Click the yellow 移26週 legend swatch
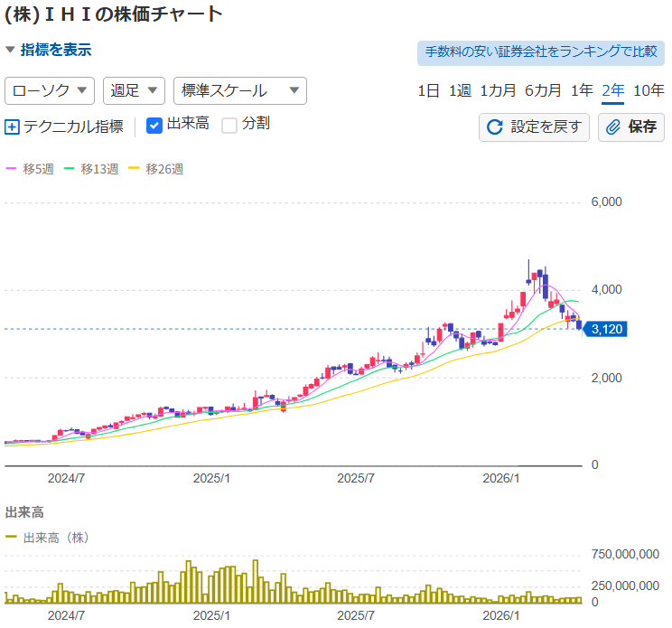The height and width of the screenshot is (628, 672). (135, 169)
